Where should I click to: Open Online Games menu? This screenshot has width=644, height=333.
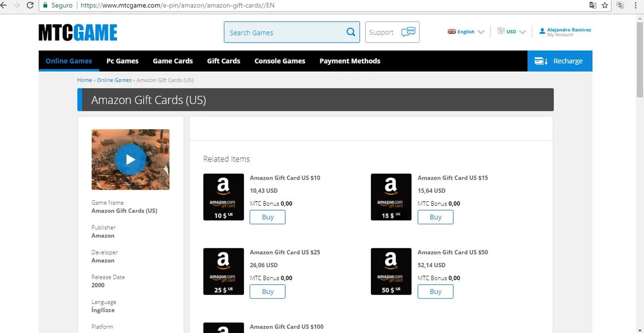point(69,61)
